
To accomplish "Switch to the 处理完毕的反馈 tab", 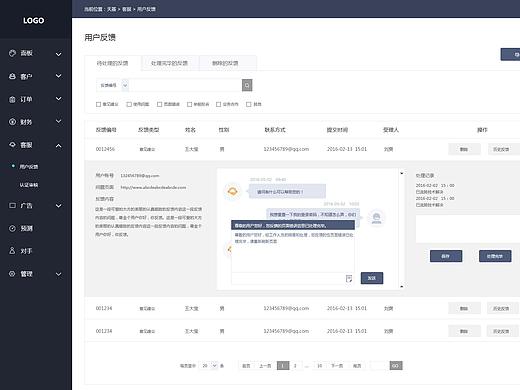I will tap(169, 63).
